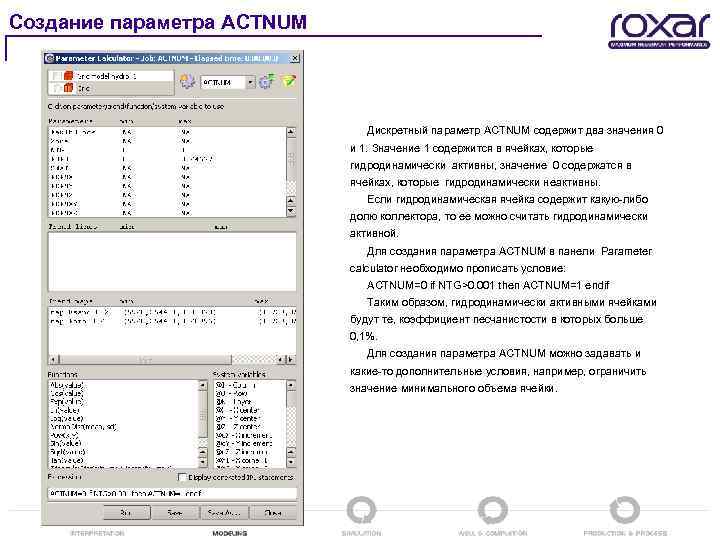The width and height of the screenshot is (720, 540).
Task: Open the ACTNUM dropdown arrow
Action: [250, 82]
